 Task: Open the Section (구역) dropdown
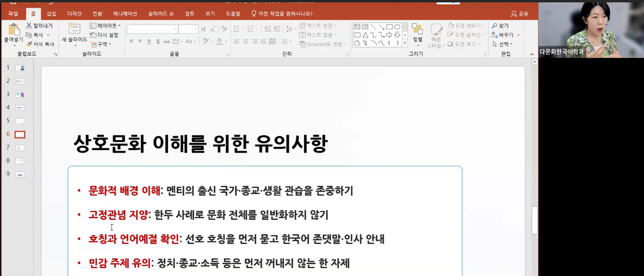coord(101,44)
